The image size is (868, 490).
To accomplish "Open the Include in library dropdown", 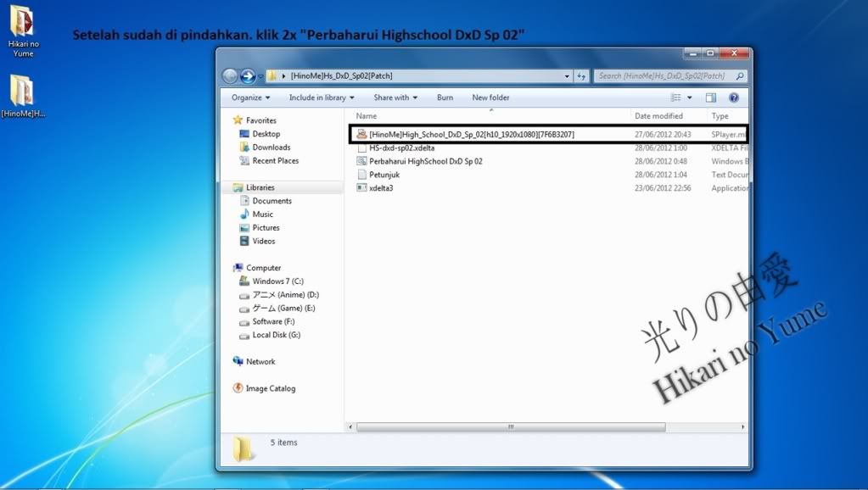I will point(322,97).
